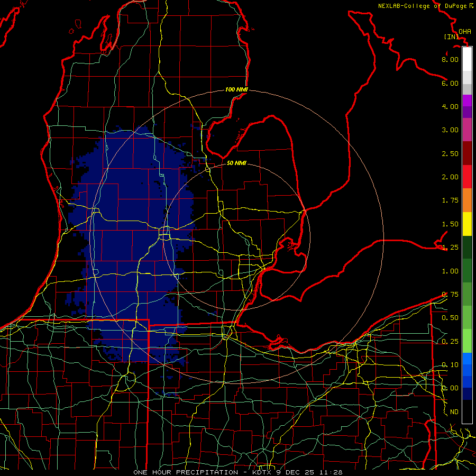Select the 4.00 legend value
The height and width of the screenshot is (476, 476).
pos(450,106)
